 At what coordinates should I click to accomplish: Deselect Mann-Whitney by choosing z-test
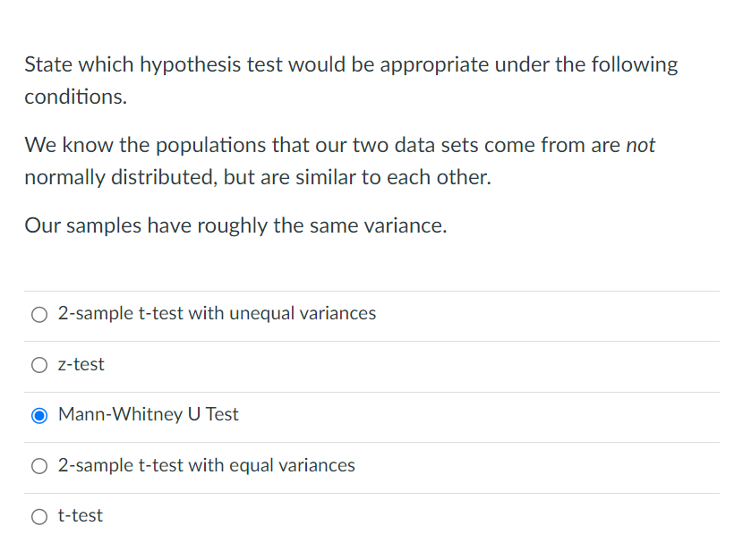(39, 364)
